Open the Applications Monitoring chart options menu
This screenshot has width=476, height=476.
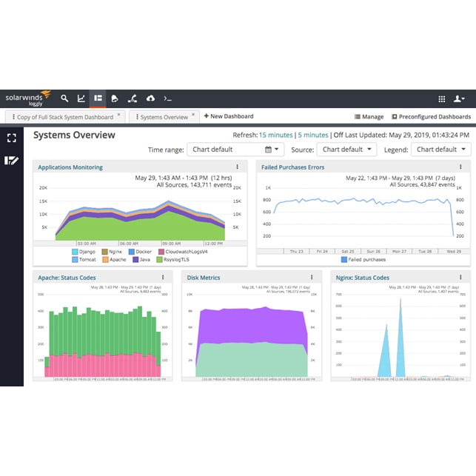click(237, 167)
